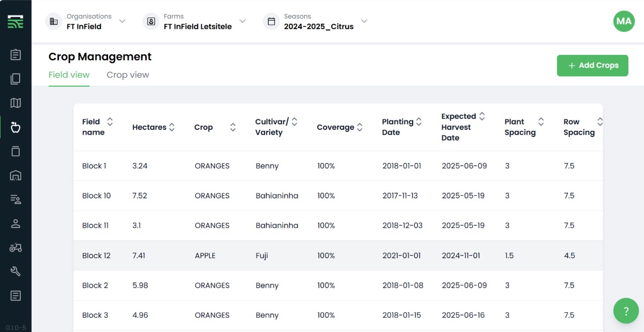This screenshot has width=644, height=332.
Task: Open the map sidebar icon
Action: tap(16, 103)
